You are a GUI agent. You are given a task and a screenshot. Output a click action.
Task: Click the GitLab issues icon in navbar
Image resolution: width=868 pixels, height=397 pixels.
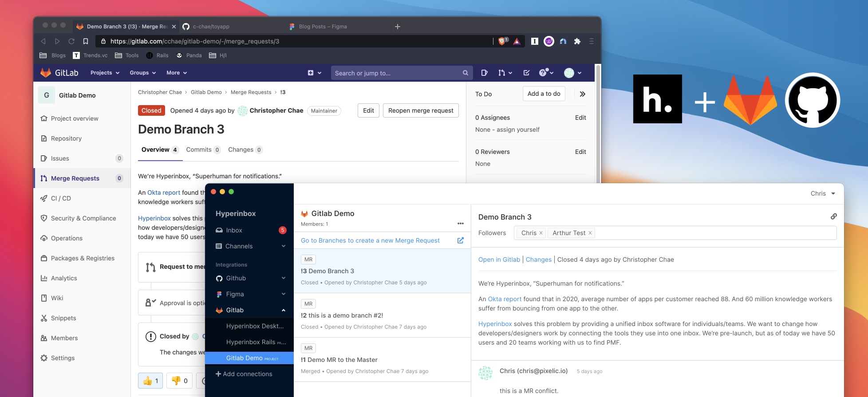pyautogui.click(x=484, y=73)
